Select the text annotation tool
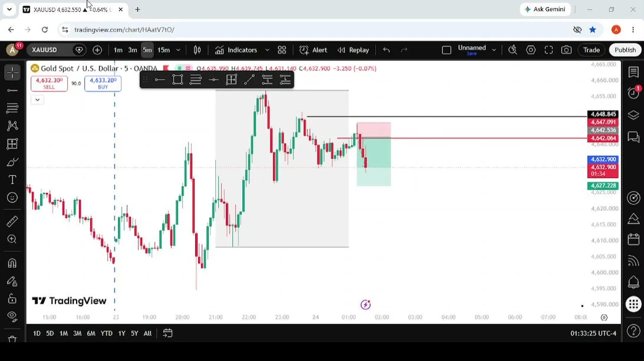This screenshot has width=644, height=361. pos(13,179)
